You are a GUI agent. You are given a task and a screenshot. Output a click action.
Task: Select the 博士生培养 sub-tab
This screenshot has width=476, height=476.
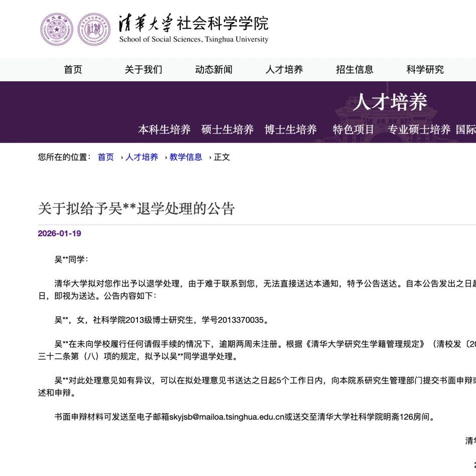[x=291, y=129]
